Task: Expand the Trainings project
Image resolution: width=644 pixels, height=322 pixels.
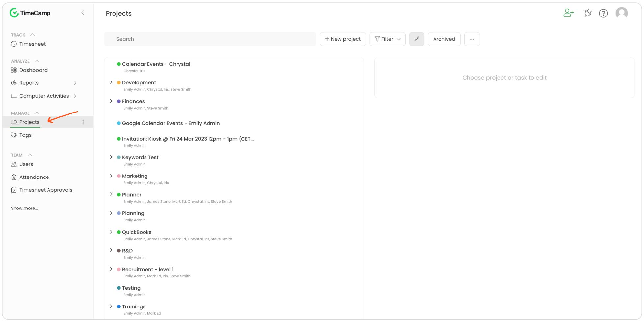Action: coord(111,306)
